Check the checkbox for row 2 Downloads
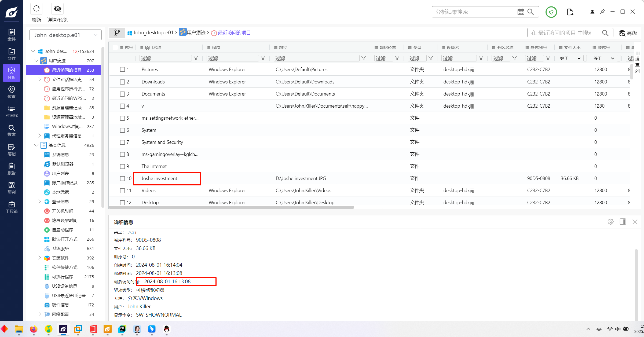The width and height of the screenshot is (644, 337). point(122,82)
